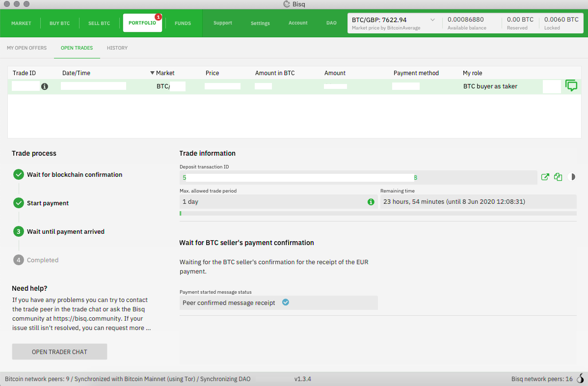The width and height of the screenshot is (588, 386).
Task: Go to Buy BTC tab
Action: pyautogui.click(x=59, y=23)
